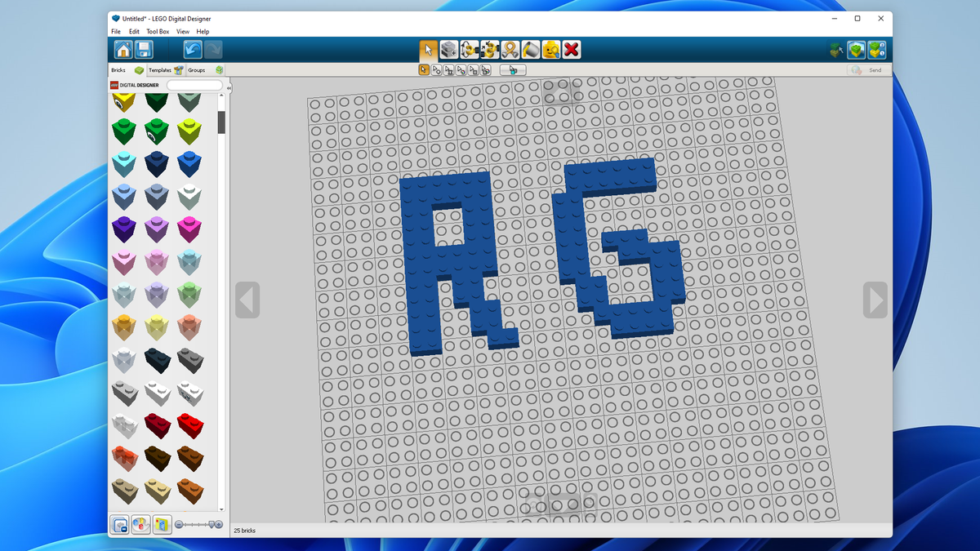Select the Hinge tool
Viewport: 980px width, 551px height.
pos(470,50)
